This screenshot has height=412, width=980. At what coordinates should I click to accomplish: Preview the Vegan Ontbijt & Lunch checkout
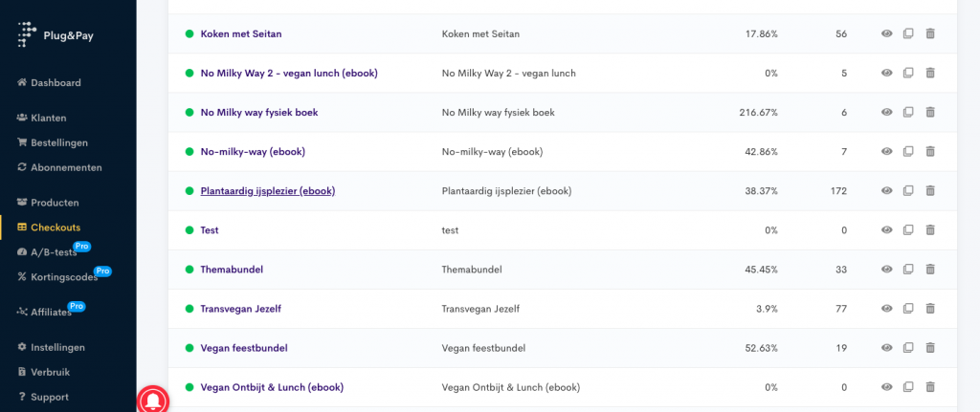click(887, 386)
